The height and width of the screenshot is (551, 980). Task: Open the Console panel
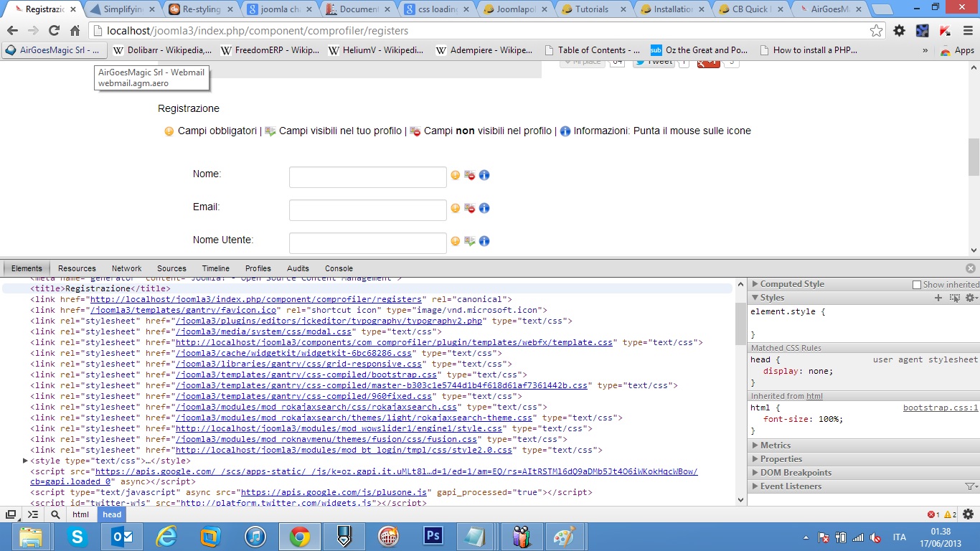(x=339, y=268)
